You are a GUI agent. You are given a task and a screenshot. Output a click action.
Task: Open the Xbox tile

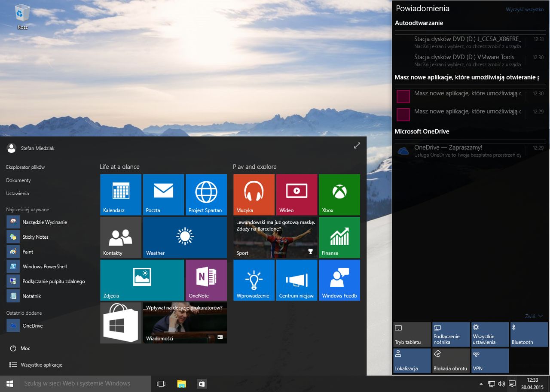[339, 194]
